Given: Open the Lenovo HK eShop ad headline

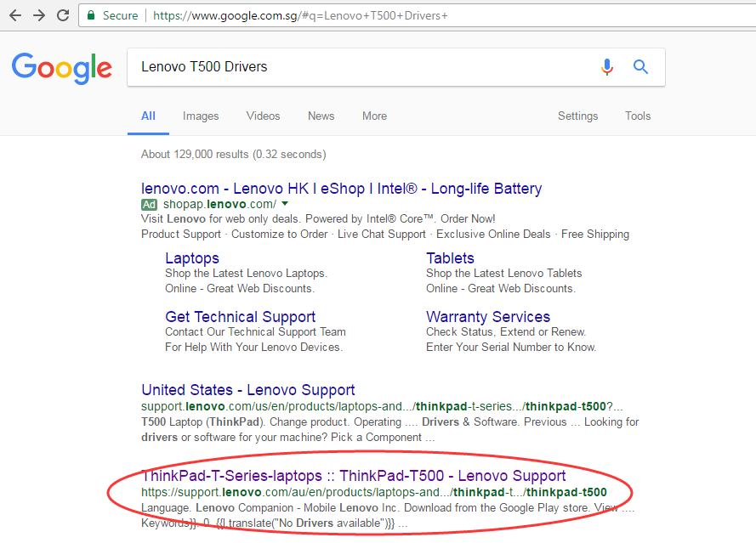Looking at the screenshot, I should tap(341, 189).
